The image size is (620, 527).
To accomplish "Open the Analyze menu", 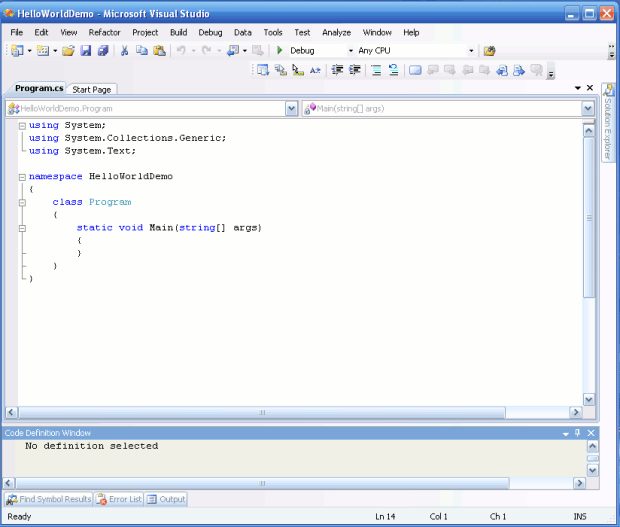I will pyautogui.click(x=336, y=32).
